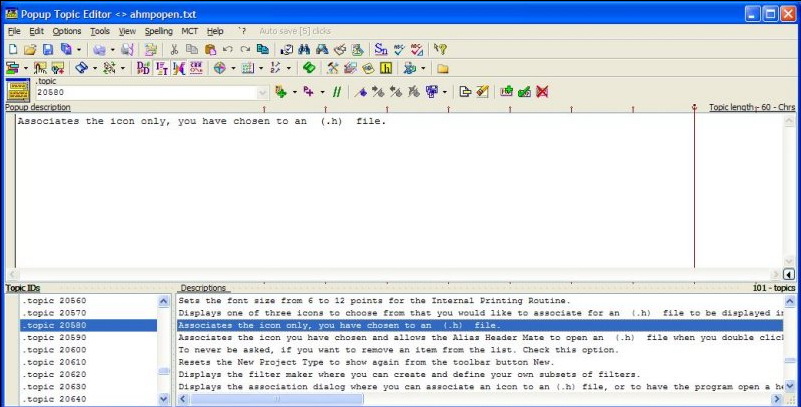Screen dimensions: 801x407
Task: Click the Undo arrow icon
Action: 228,49
